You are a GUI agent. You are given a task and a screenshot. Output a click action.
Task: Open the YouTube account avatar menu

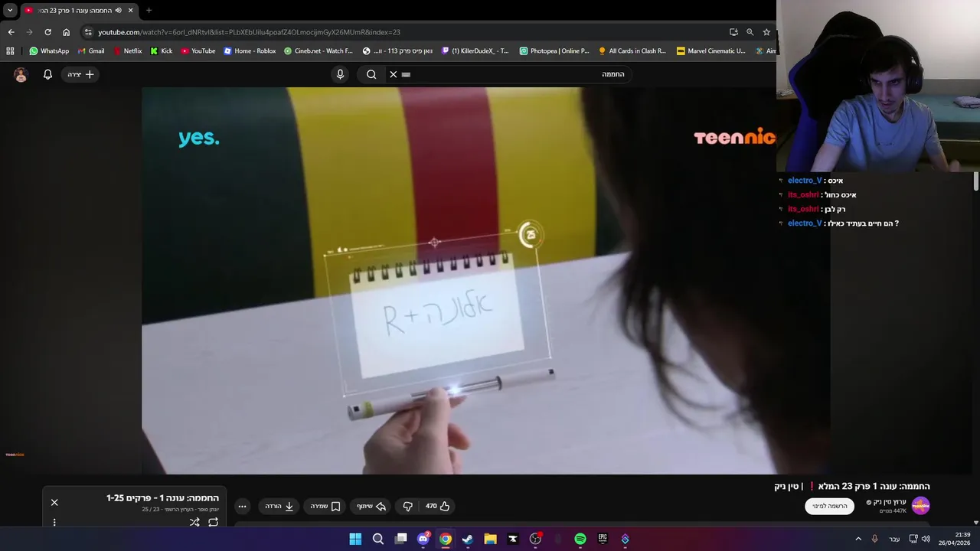click(21, 74)
